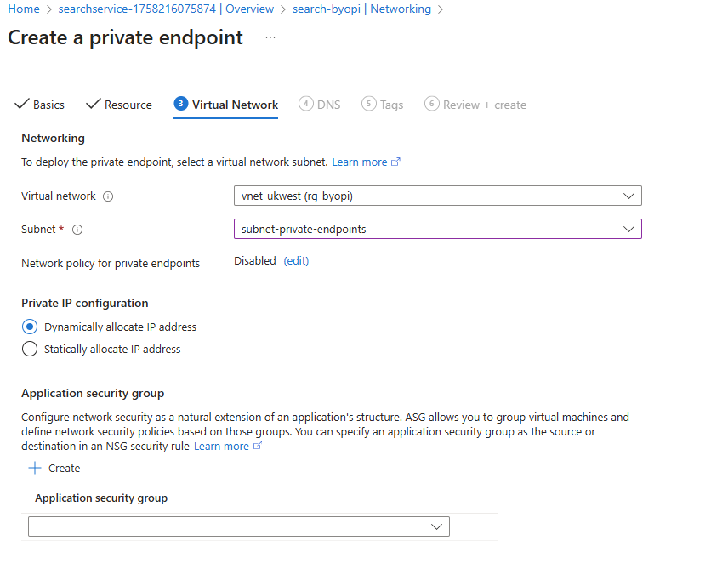
Task: Click the ellipsis more options icon
Action: click(270, 38)
